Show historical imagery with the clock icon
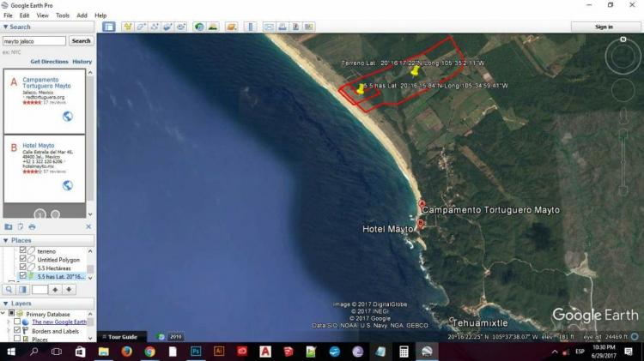The height and width of the screenshot is (361, 644). point(199,27)
